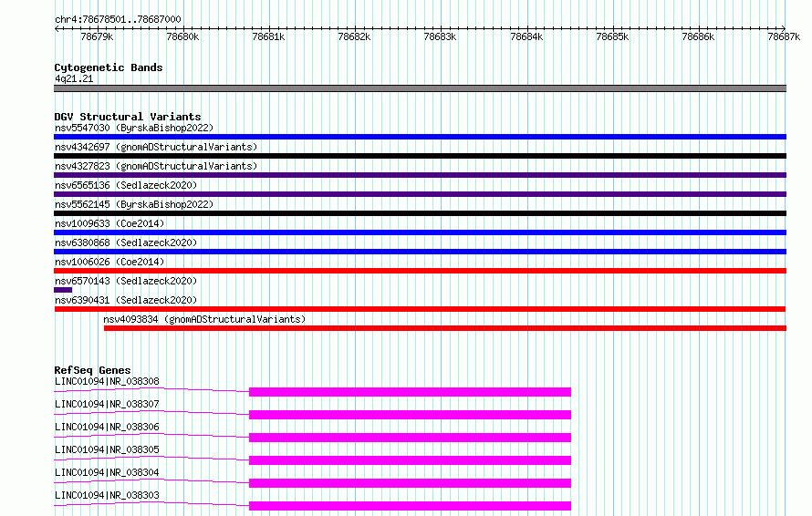Click the 78687k ruler tick label
The width and height of the screenshot is (812, 516).
(784, 36)
